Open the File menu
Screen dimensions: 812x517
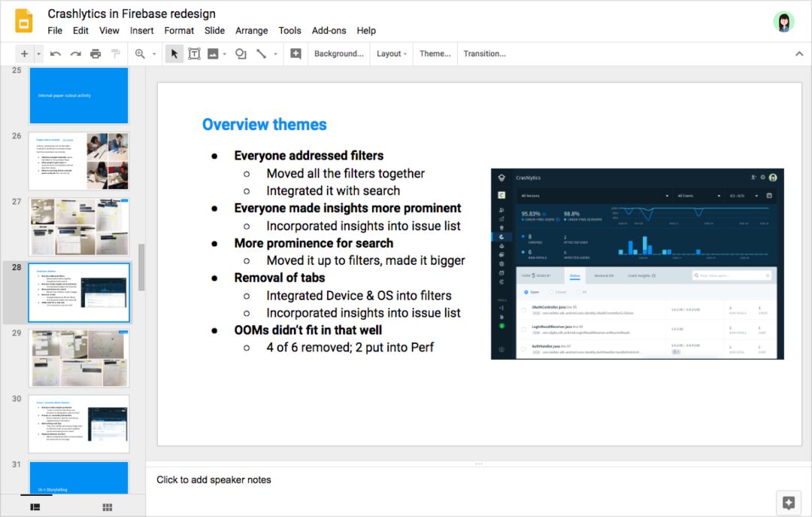coord(55,31)
